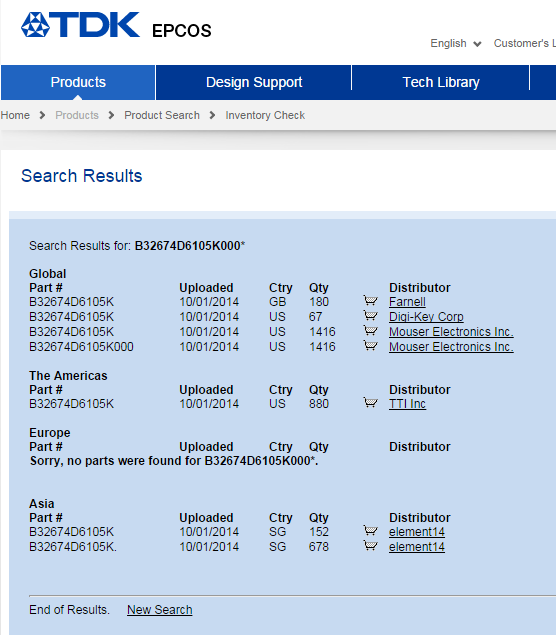
Task: Click the quantity 880 in The Americas
Action: coord(319,404)
